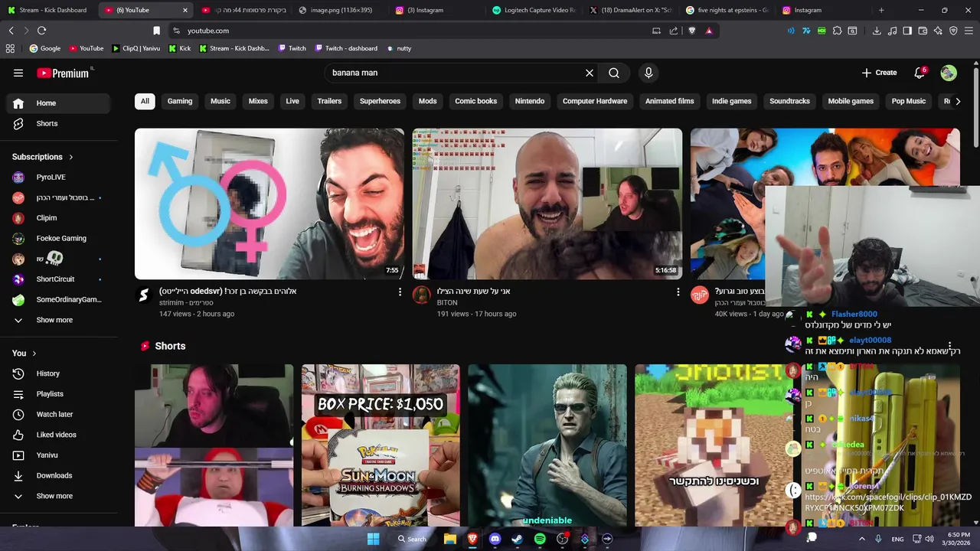Select the Trailers filter chip
The width and height of the screenshot is (980, 551).
coord(329,101)
